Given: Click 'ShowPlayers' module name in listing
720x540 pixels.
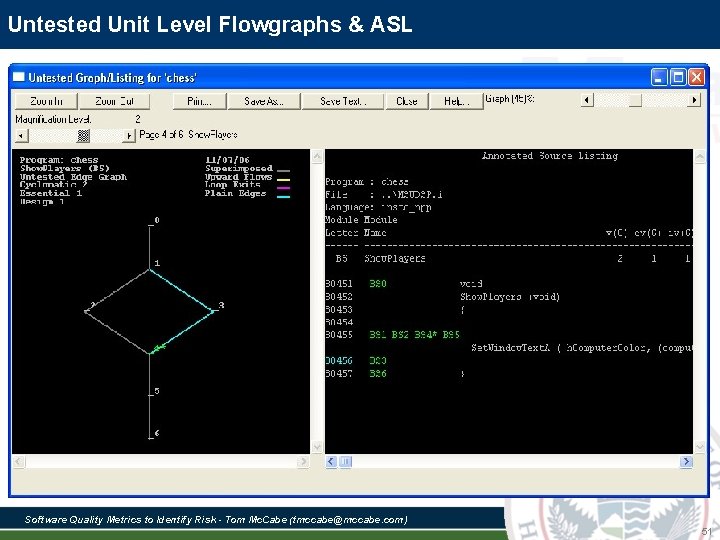Looking at the screenshot, I should [395, 259].
